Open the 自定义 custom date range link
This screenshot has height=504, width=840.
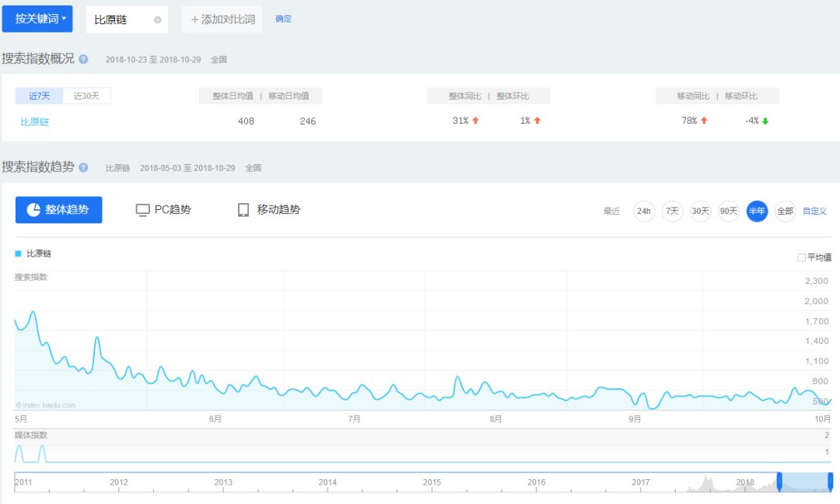(x=814, y=211)
